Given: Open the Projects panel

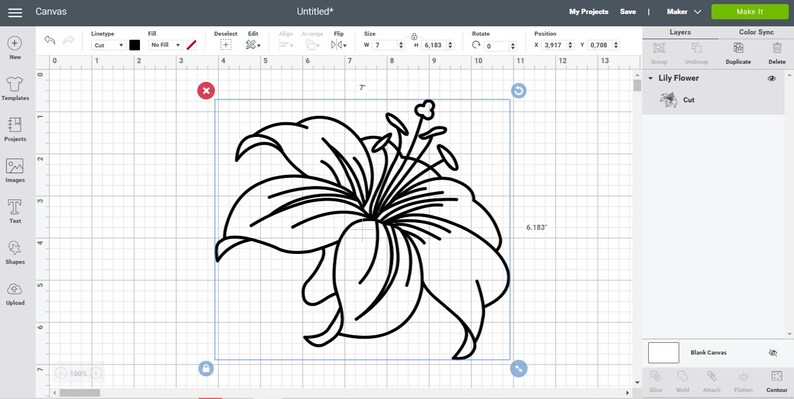Looking at the screenshot, I should [15, 130].
